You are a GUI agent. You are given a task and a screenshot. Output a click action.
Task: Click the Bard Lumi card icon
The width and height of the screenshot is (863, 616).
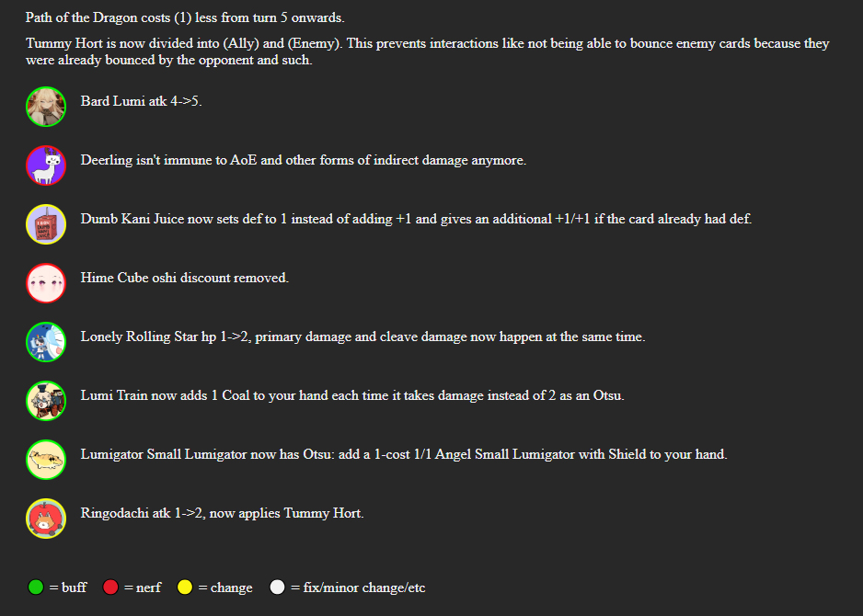tap(45, 106)
